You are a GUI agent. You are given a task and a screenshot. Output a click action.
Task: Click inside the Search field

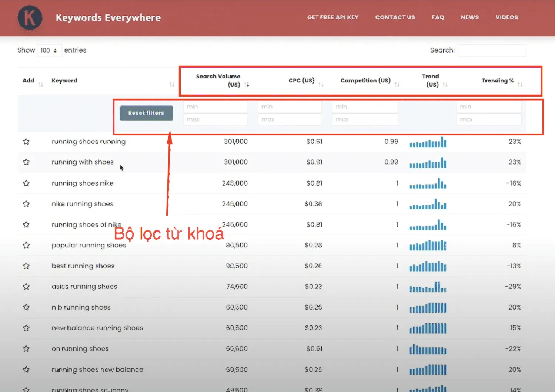click(492, 50)
